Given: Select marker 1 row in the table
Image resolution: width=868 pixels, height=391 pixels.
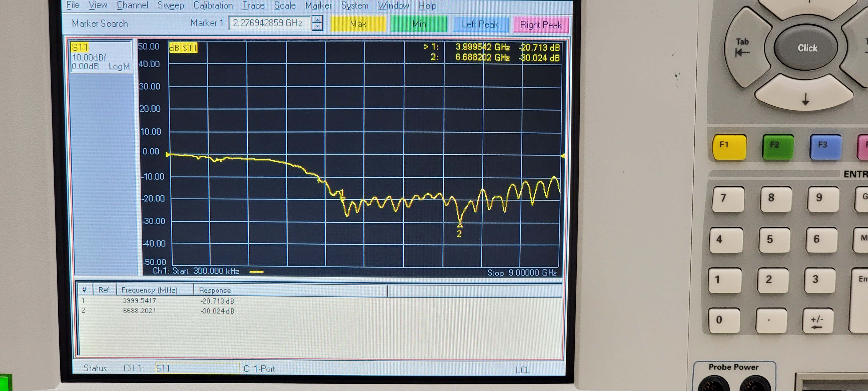Looking at the screenshot, I should 140,301.
